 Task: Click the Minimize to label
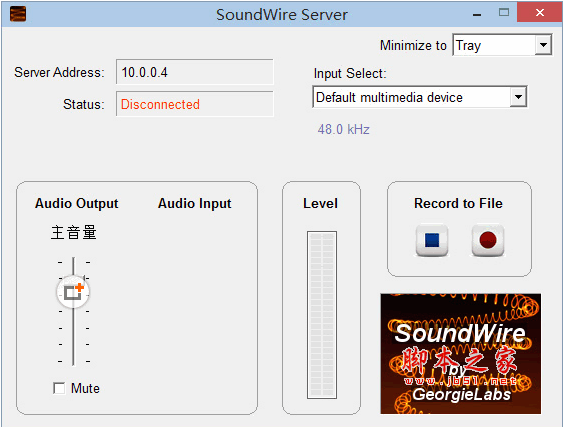413,45
